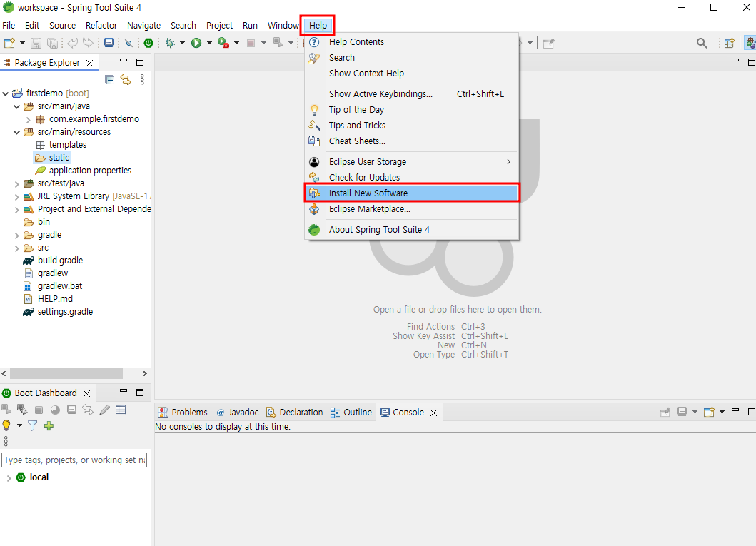Viewport: 756px width, 546px height.
Task: Open Eclipse Marketplace menu entry
Action: pyautogui.click(x=412, y=209)
